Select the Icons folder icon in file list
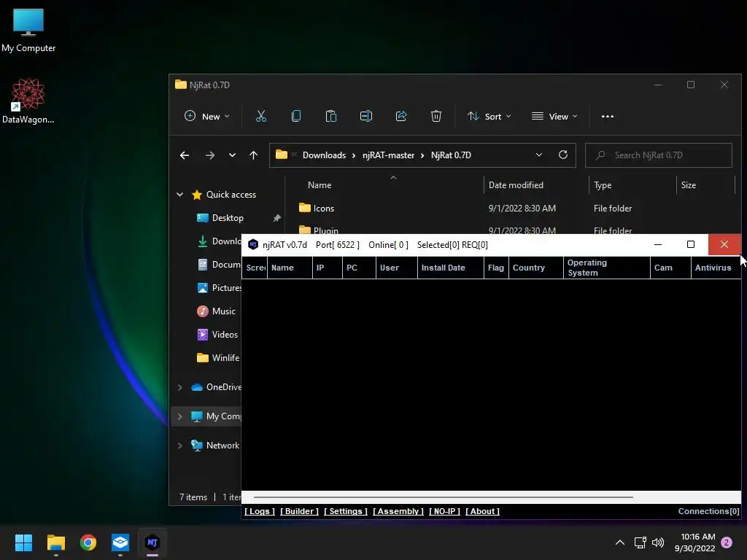Viewport: 747px width, 560px height. click(304, 208)
